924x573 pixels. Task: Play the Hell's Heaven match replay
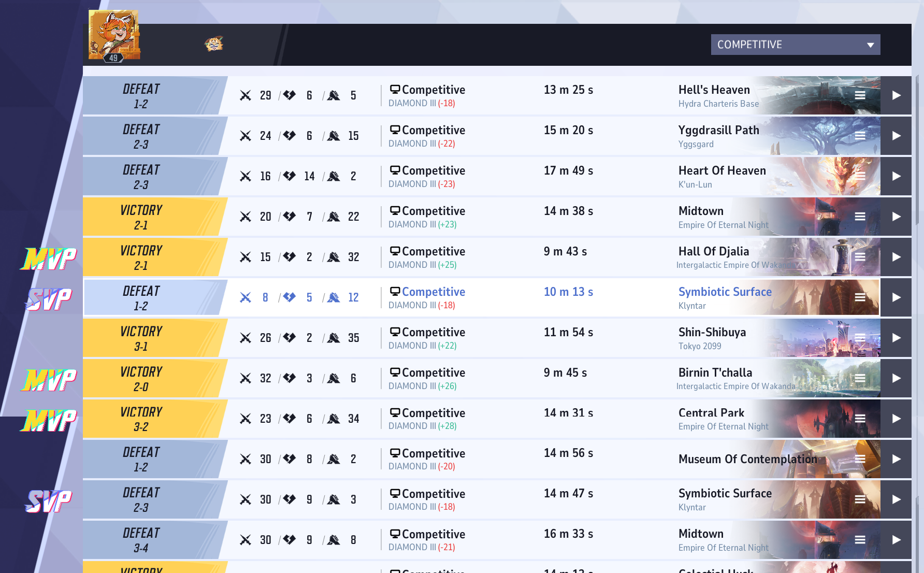click(x=896, y=95)
